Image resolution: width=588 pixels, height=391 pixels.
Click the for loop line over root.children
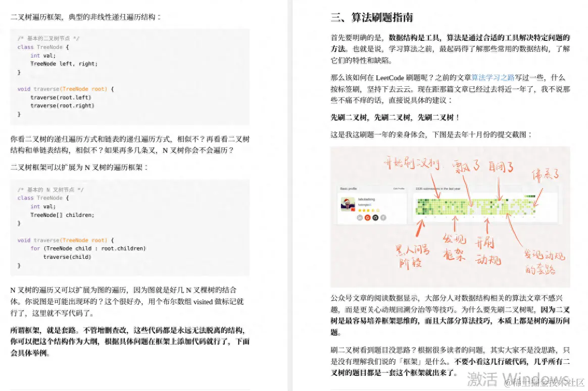coord(88,248)
